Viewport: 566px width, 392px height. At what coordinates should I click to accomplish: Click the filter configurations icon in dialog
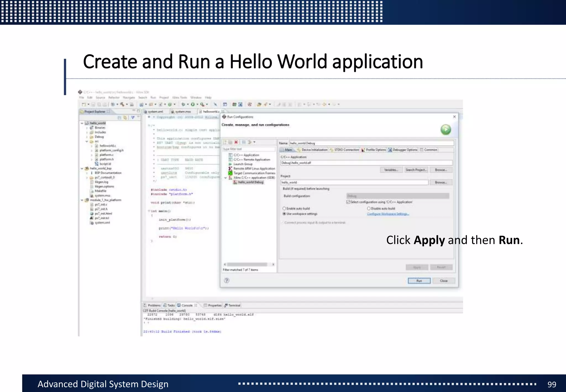coord(250,142)
